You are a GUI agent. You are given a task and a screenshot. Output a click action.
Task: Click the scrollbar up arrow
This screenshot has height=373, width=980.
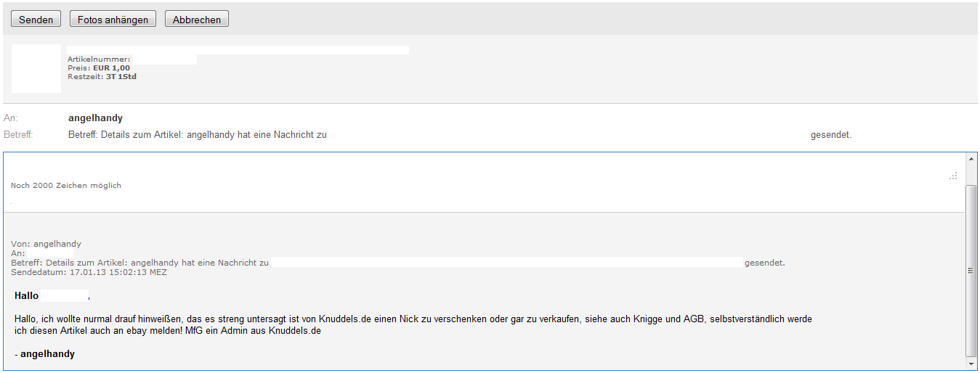click(971, 158)
